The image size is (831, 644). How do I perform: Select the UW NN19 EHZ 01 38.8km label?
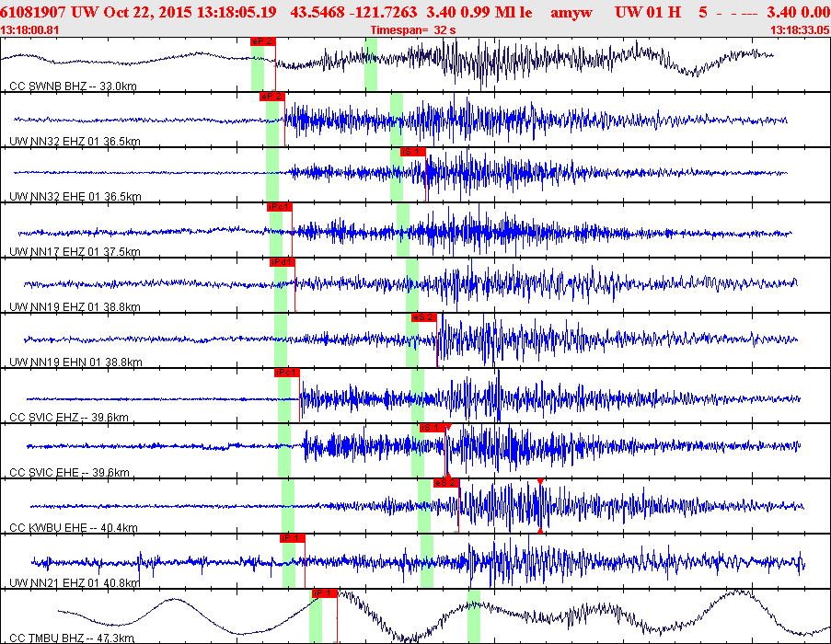(75, 306)
